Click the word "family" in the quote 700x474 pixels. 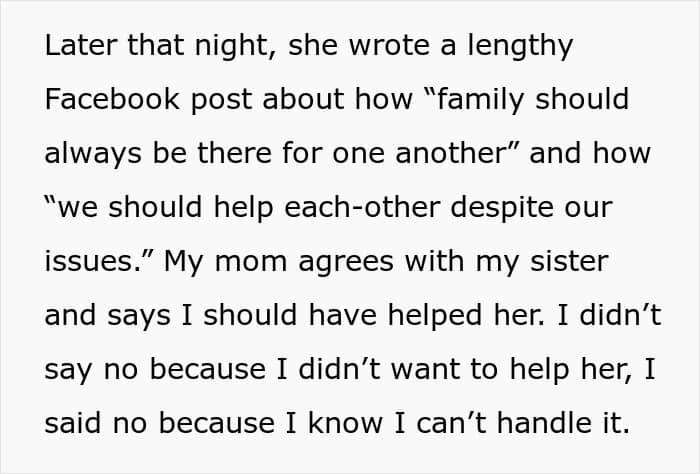[x=479, y=101]
